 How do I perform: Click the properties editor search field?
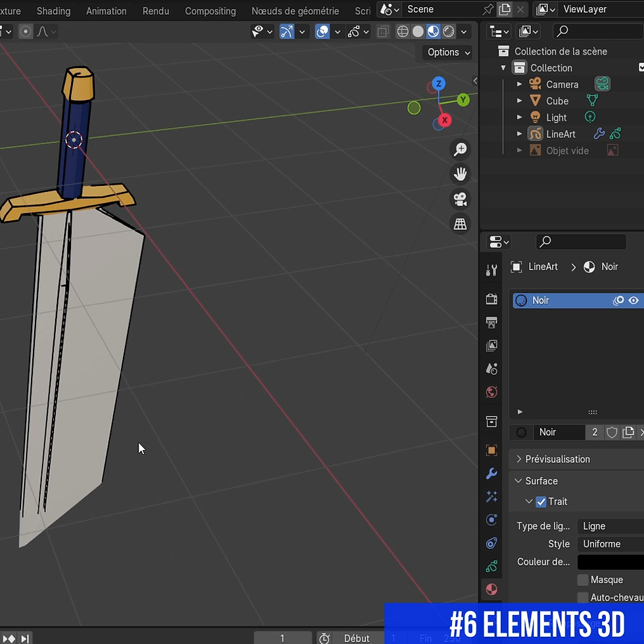581,242
